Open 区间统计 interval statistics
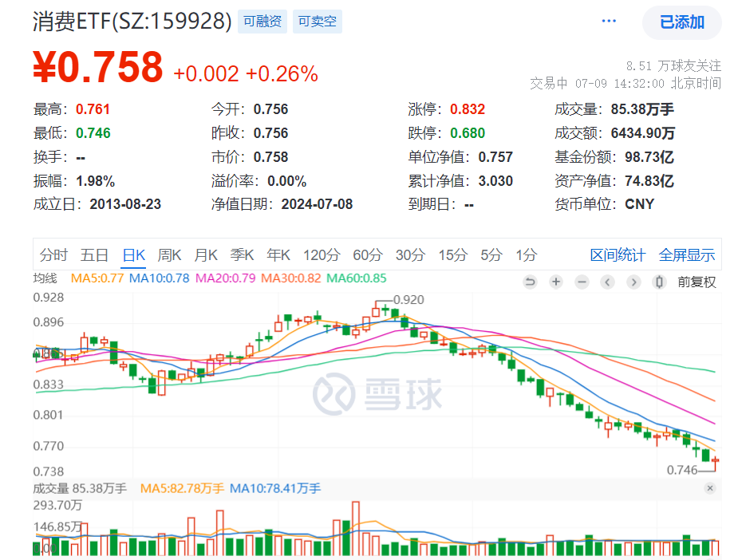This screenshot has width=738, height=560. [x=618, y=255]
